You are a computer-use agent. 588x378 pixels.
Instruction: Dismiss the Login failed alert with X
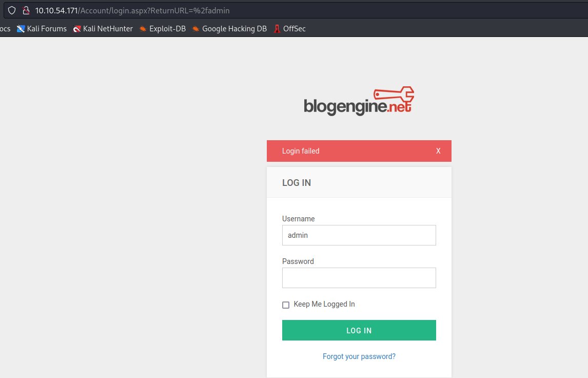coord(438,151)
